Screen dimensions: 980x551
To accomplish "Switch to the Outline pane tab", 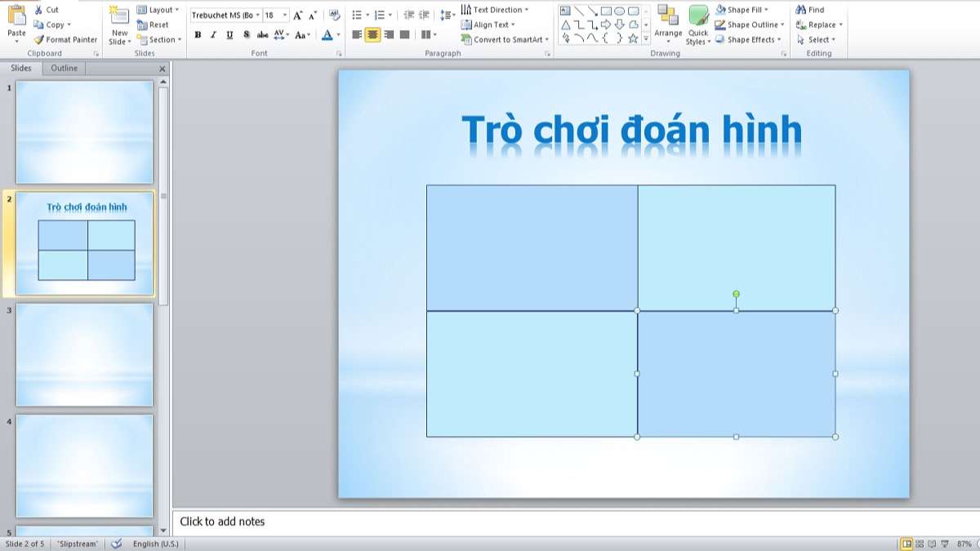I will pyautogui.click(x=65, y=69).
